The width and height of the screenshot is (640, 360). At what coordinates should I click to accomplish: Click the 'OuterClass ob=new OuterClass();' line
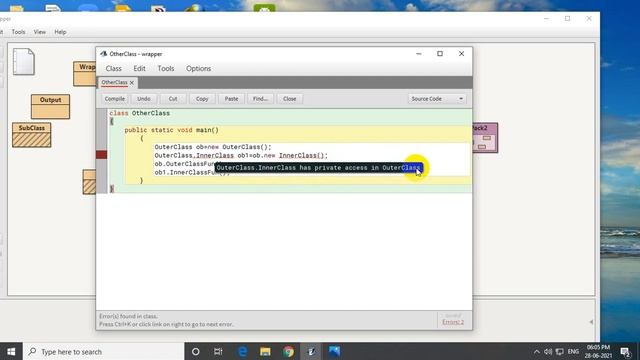tap(213, 147)
